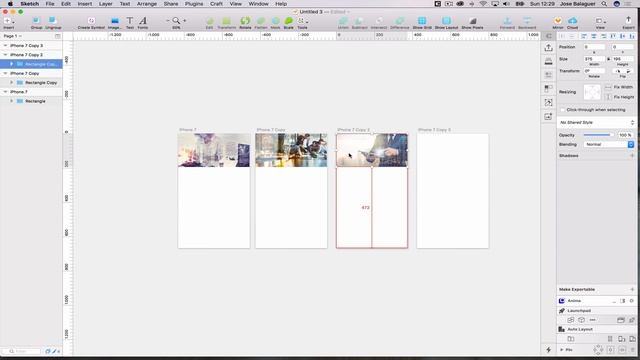
Task: Expand the Rectangle Copy layer group arrow
Action: [x=11, y=82]
